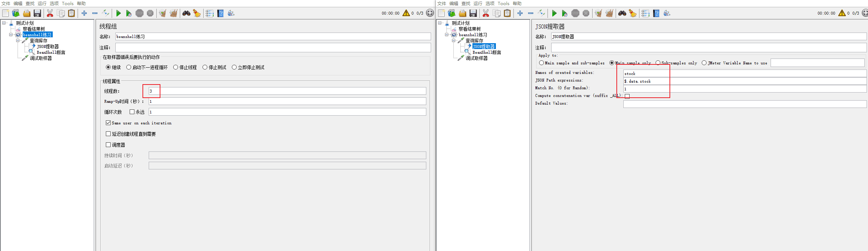Viewport: 868px width, 251px height.
Task: Select the 停止线程 radio option
Action: pos(175,67)
